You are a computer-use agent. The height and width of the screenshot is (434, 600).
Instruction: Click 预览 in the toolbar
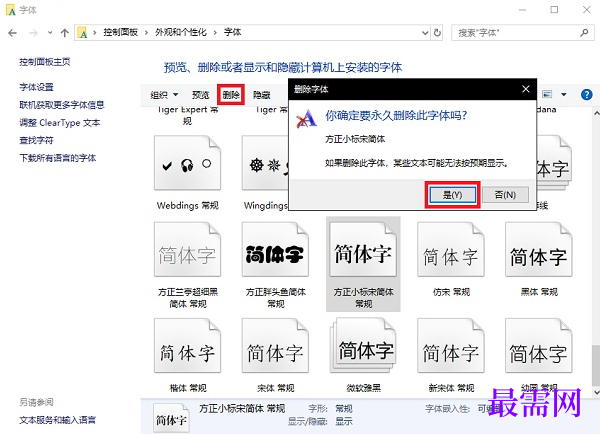pos(200,95)
